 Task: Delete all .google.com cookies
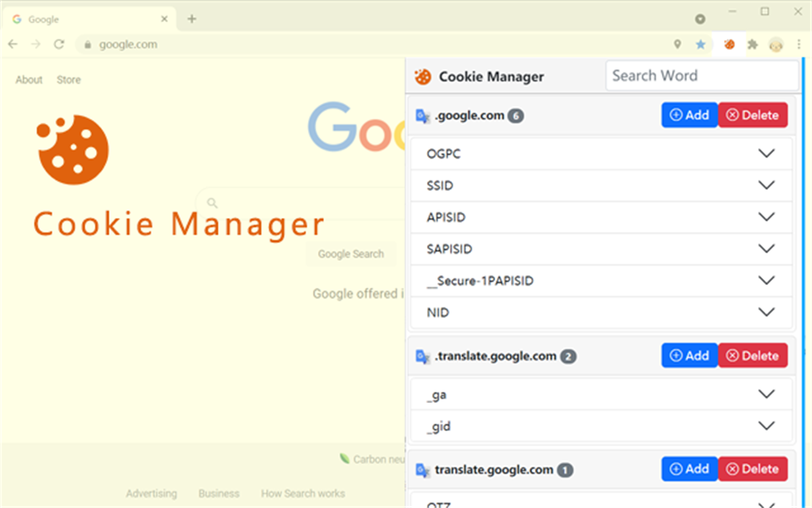[752, 115]
